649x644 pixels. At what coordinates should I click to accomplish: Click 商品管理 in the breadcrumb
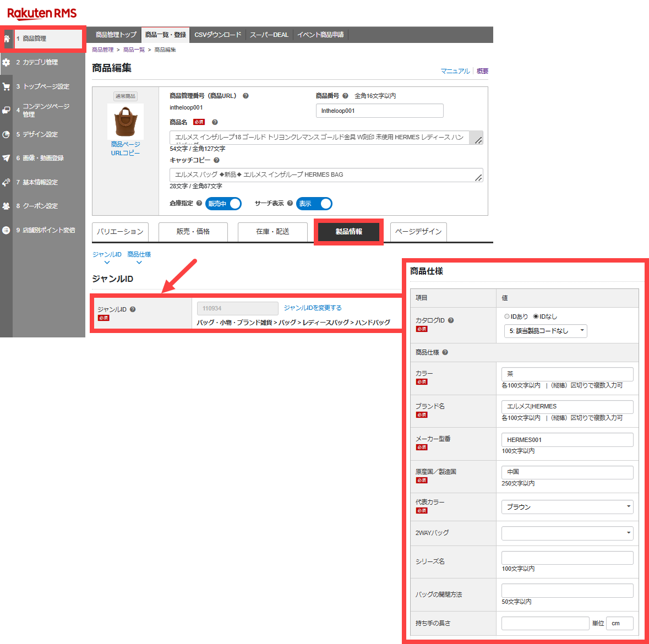(x=102, y=50)
